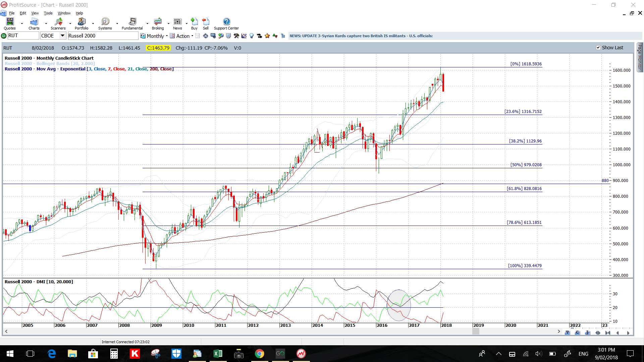The height and width of the screenshot is (362, 644).
Task: Open the Scanners tool
Action: (x=58, y=24)
